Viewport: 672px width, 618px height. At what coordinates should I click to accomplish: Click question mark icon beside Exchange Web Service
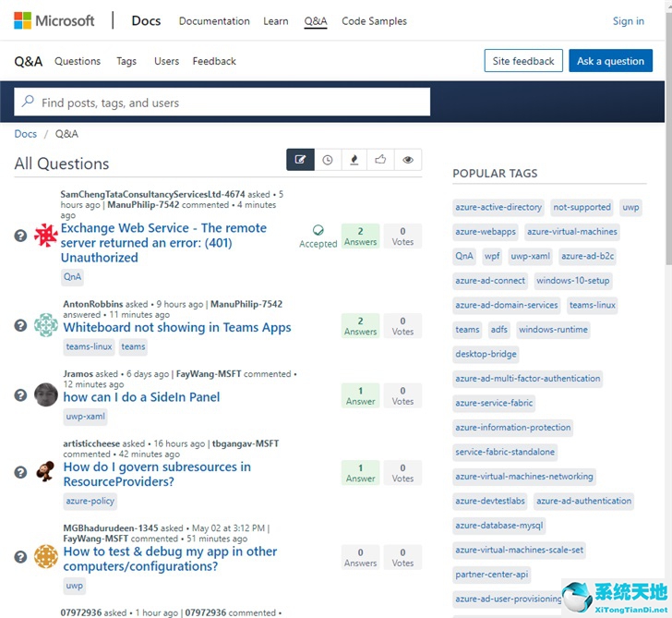(20, 236)
